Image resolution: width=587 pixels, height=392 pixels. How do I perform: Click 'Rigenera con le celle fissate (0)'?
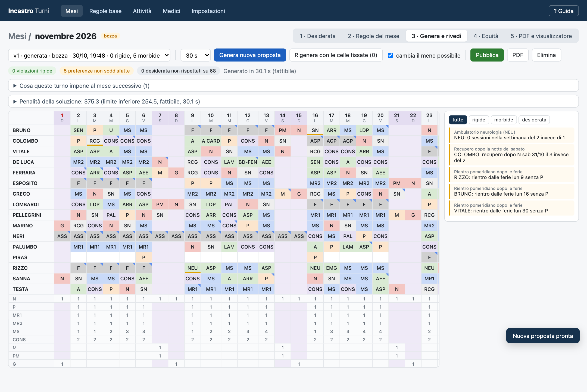tap(336, 55)
